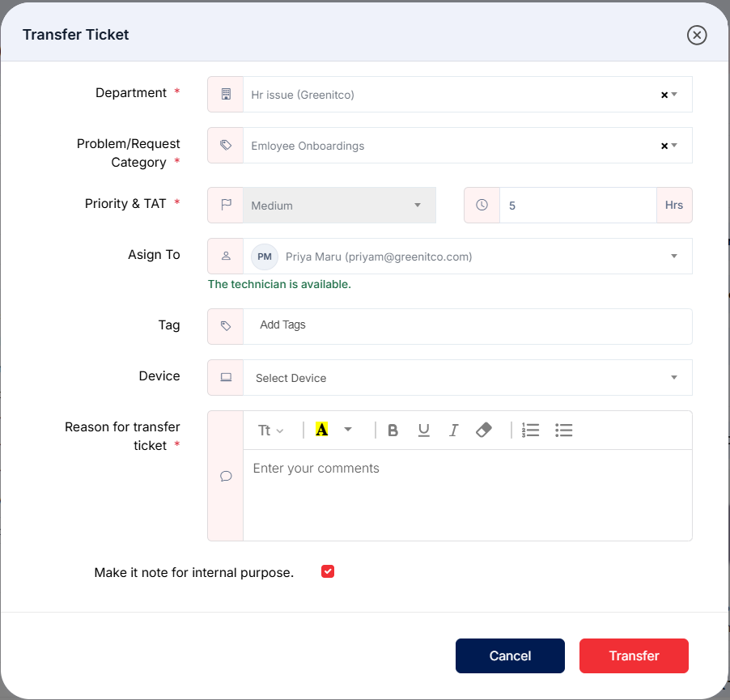Click the TAT clock icon

tap(482, 205)
